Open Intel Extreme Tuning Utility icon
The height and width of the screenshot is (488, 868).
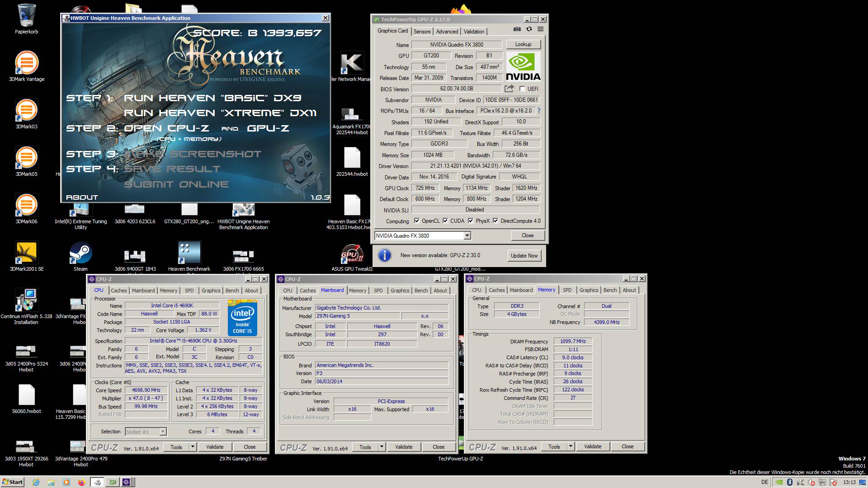coord(80,217)
